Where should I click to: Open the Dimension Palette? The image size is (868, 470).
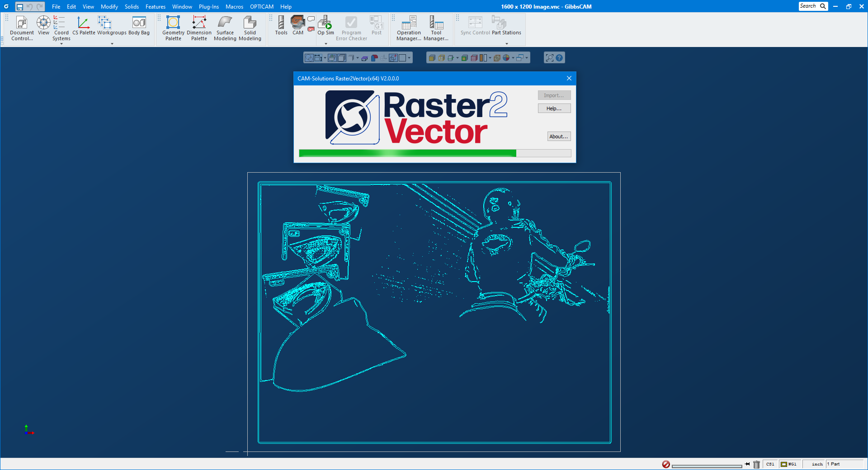(x=199, y=28)
